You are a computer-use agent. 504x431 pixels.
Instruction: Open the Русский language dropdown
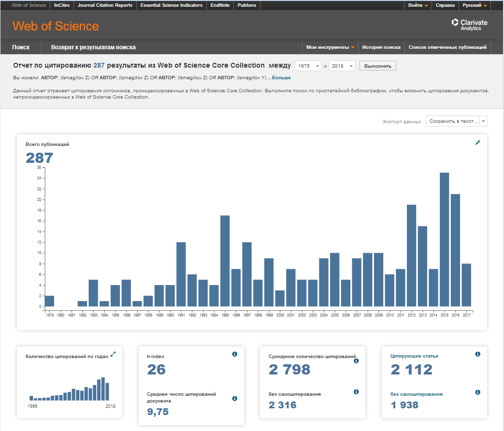click(x=475, y=5)
